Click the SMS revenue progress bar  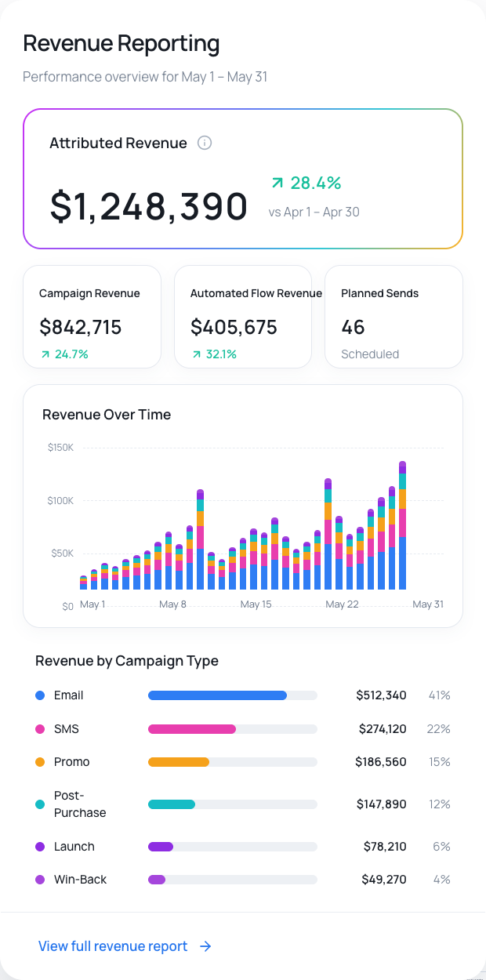[233, 729]
